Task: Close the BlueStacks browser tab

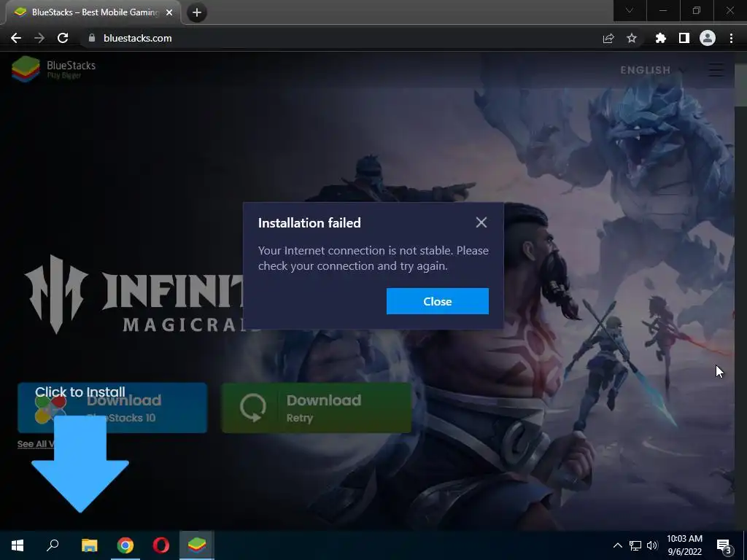Action: tap(169, 12)
